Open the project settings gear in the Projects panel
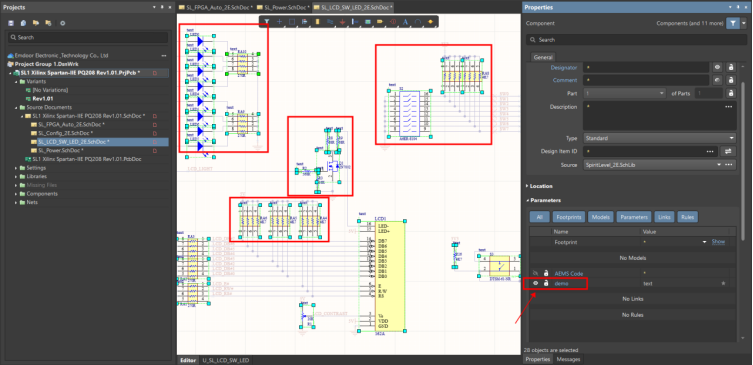The image size is (753, 365). click(62, 23)
